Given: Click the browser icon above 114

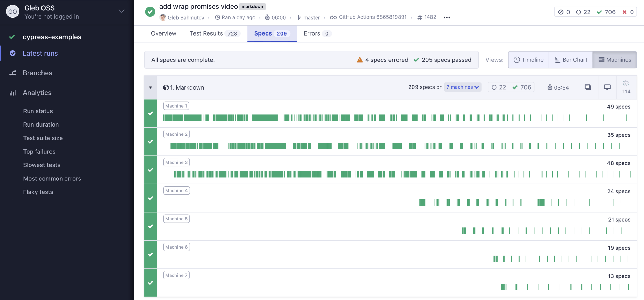Looking at the screenshot, I should [626, 83].
